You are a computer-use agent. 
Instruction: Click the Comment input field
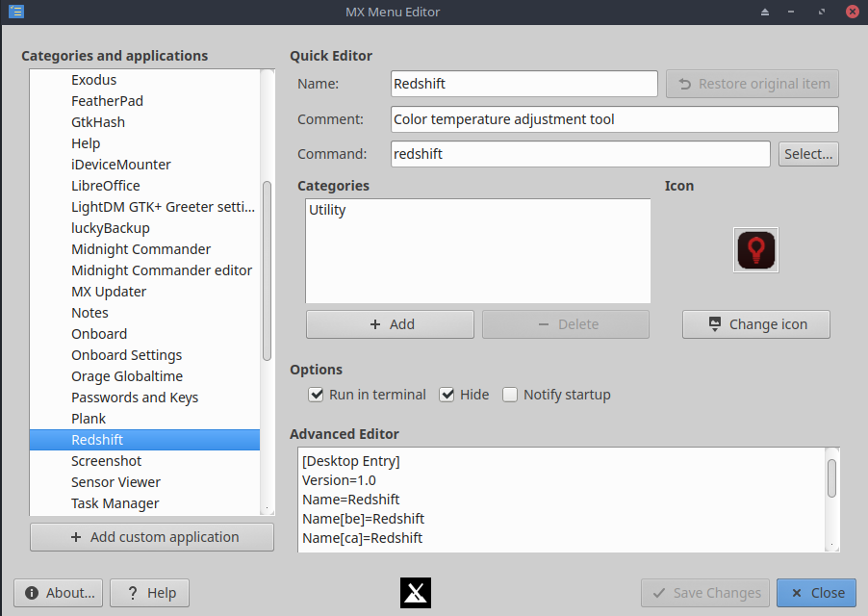tap(615, 119)
